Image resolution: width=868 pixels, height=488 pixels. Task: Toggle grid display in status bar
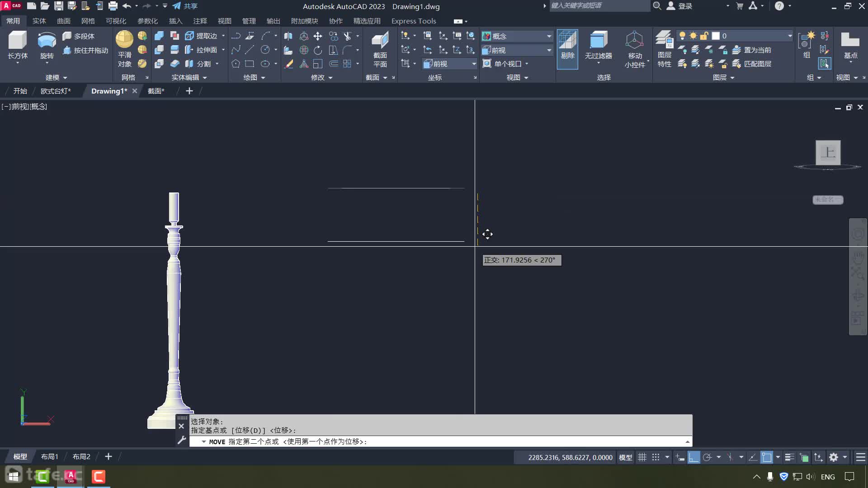642,457
